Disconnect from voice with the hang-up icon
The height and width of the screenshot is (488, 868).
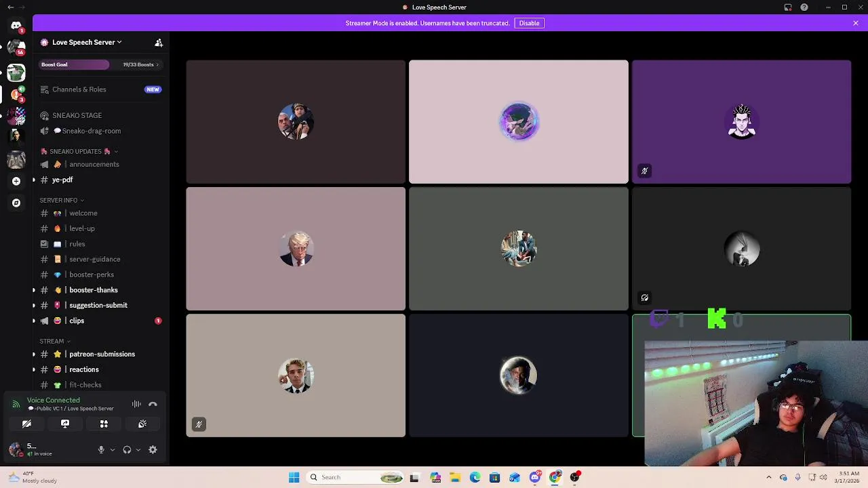(153, 404)
